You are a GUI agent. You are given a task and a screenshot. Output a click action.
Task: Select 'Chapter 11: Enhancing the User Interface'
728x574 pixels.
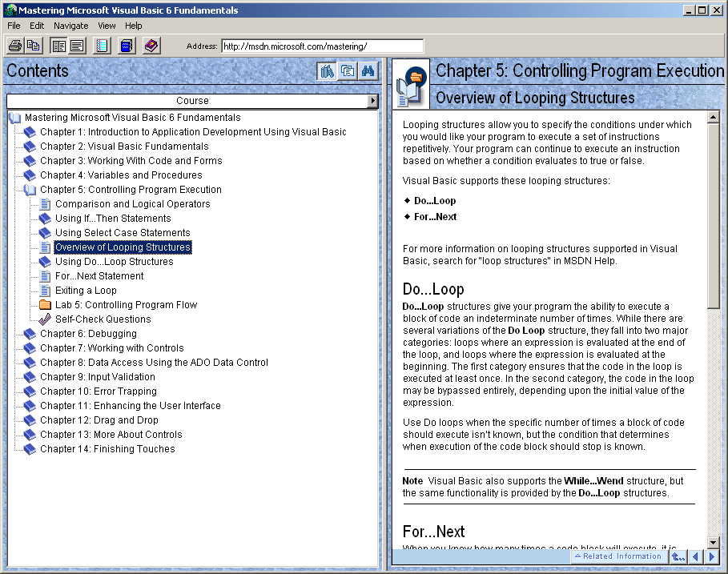(131, 406)
